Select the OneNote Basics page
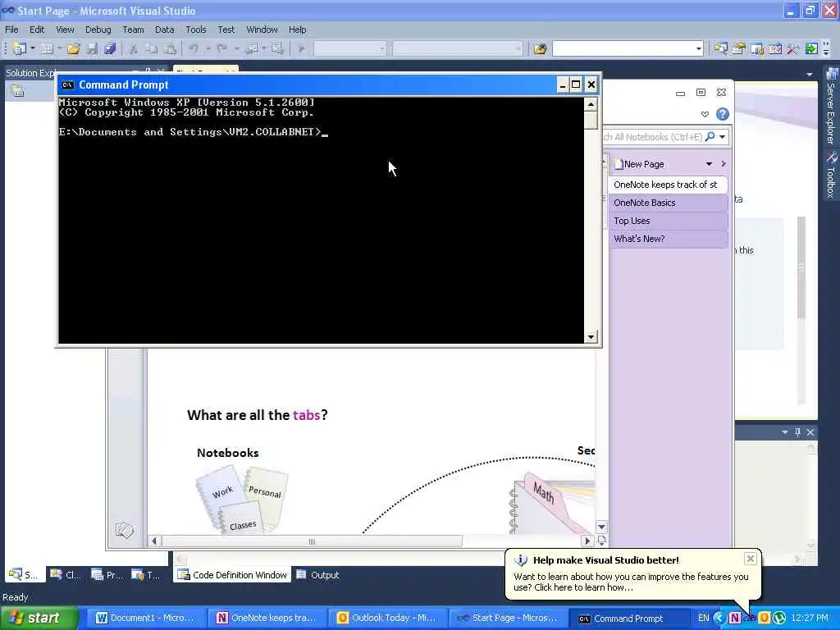 pyautogui.click(x=668, y=203)
